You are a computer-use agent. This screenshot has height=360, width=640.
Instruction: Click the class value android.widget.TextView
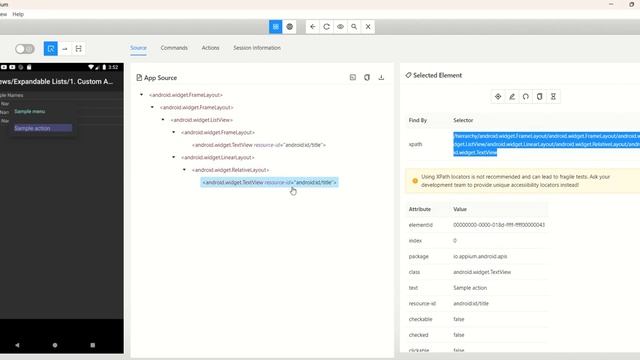482,272
